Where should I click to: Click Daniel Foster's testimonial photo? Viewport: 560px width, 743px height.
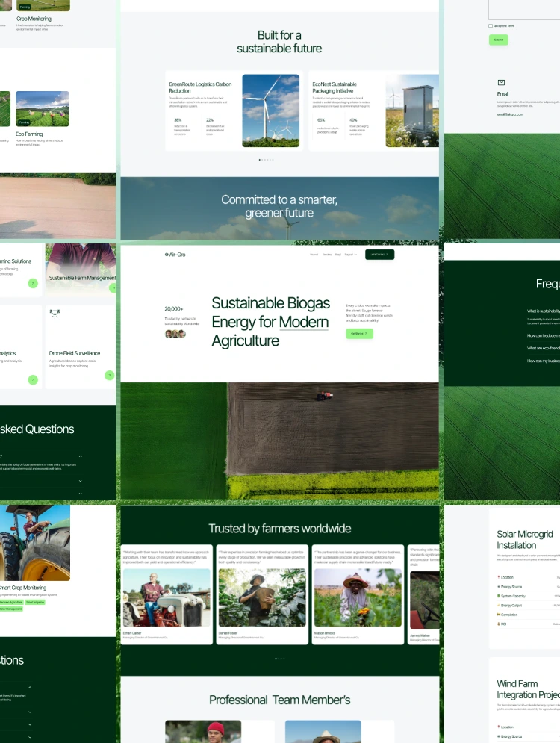[262, 597]
